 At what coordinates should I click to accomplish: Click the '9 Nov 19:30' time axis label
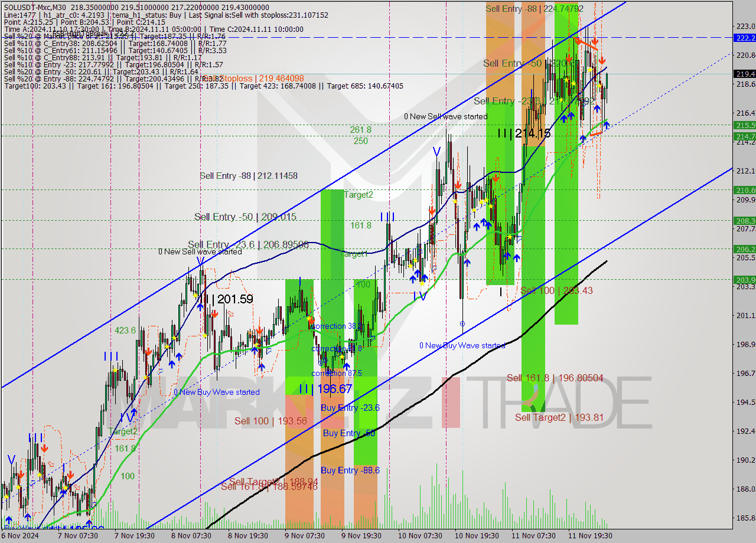point(362,536)
